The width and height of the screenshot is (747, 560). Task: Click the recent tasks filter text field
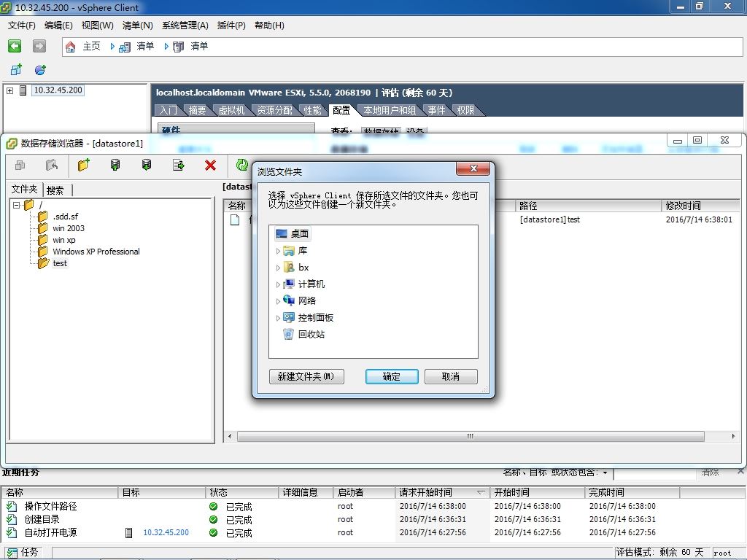(656, 473)
